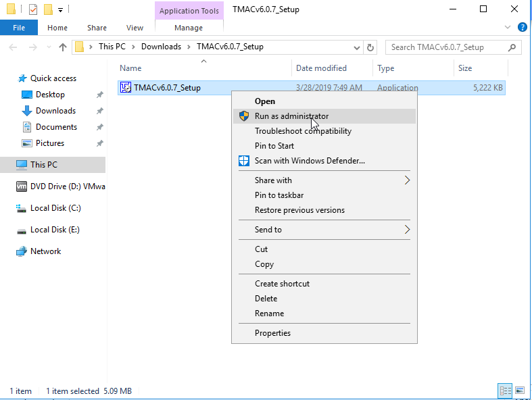Image resolution: width=532 pixels, height=400 pixels.
Task: Click the Properties checkmark icon in title bar
Action: [33, 9]
